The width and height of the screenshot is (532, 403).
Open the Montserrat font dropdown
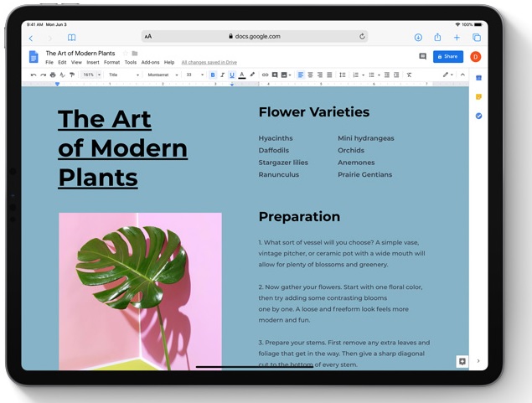(163, 75)
